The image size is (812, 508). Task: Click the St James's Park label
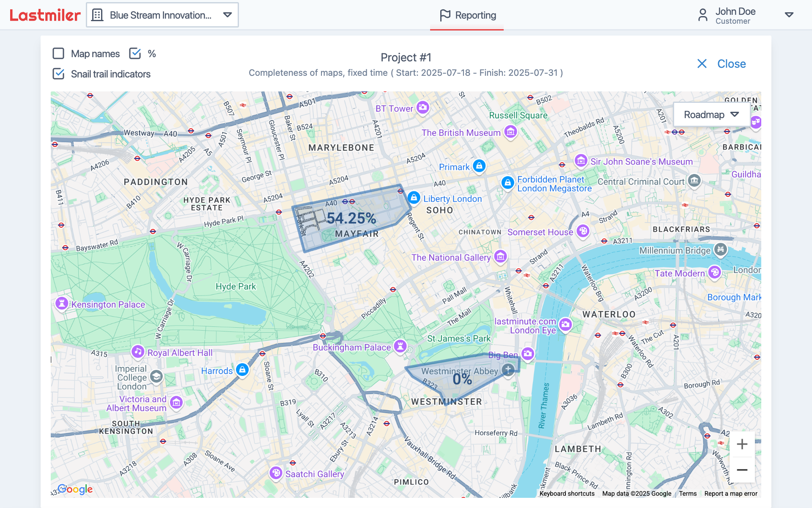459,339
